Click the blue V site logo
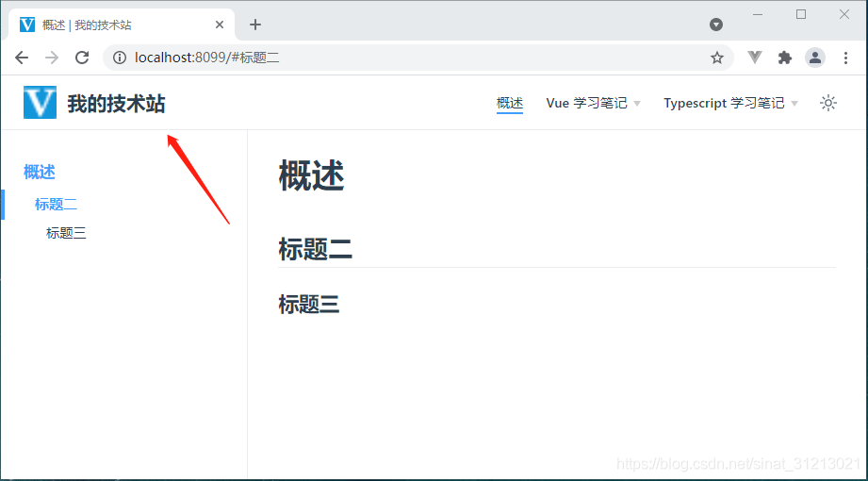Image resolution: width=868 pixels, height=481 pixels. pos(40,103)
